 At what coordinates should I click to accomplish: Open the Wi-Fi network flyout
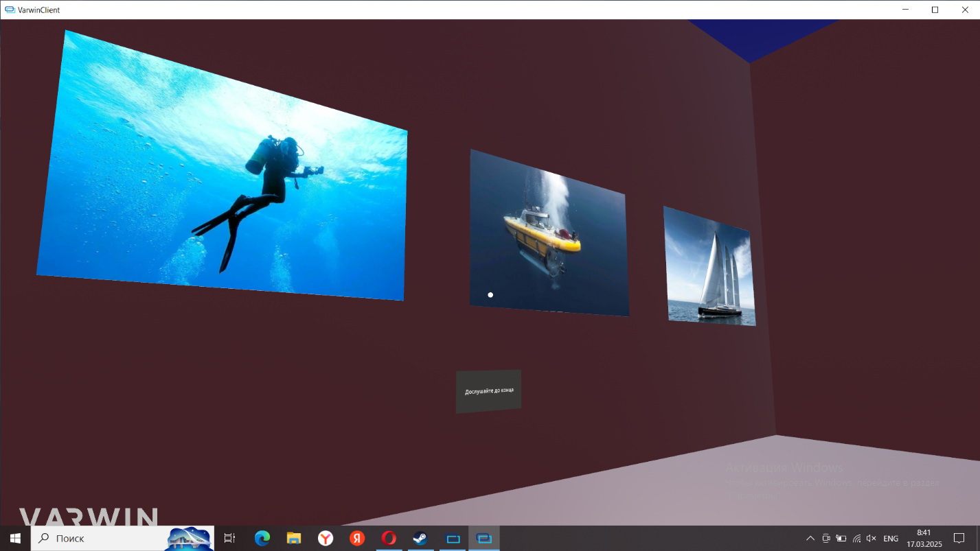(x=856, y=539)
